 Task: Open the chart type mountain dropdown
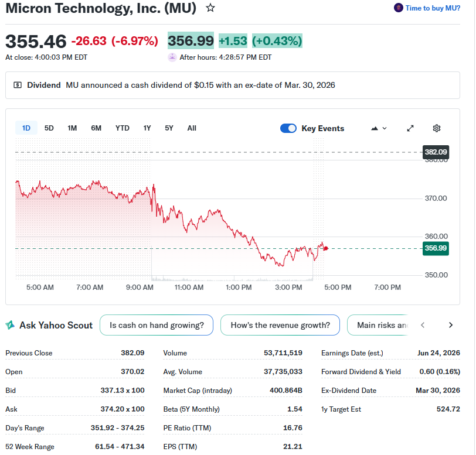[379, 128]
